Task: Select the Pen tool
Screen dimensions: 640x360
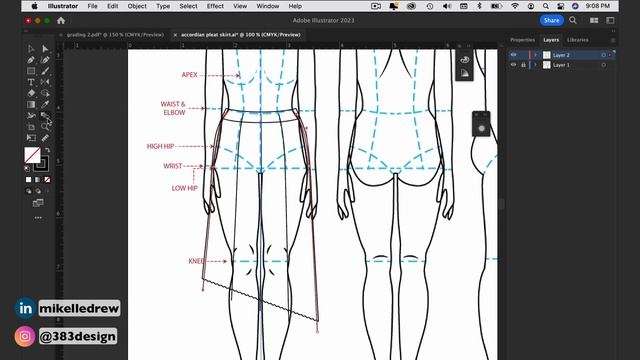Action: (31, 60)
